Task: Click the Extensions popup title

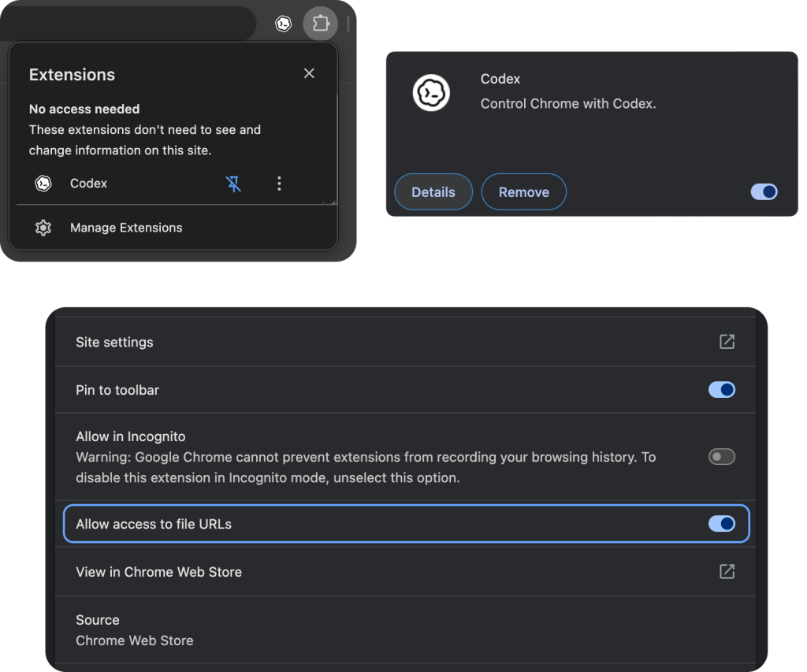Action: [x=72, y=75]
